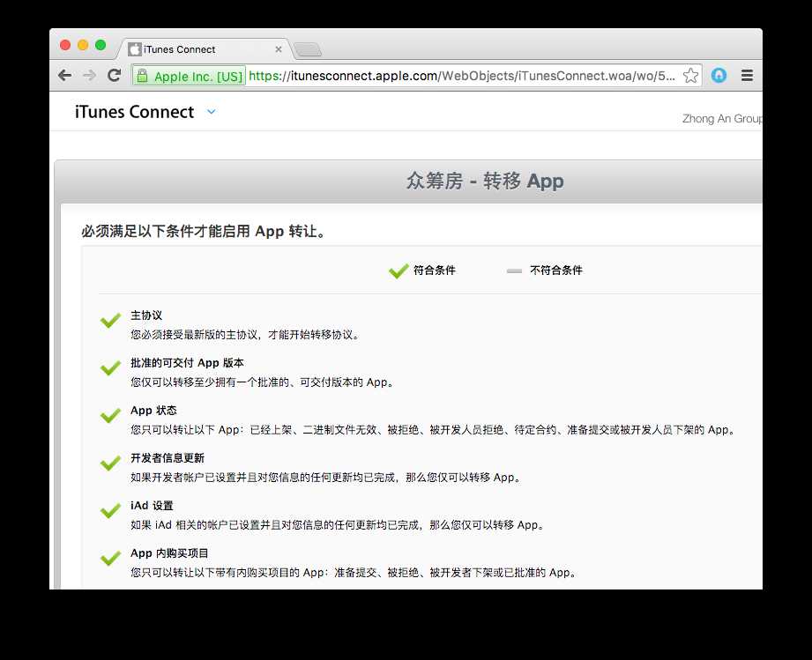This screenshot has height=660, width=812.
Task: Click the Apple Inc. [US] certificate label
Action: 198,76
